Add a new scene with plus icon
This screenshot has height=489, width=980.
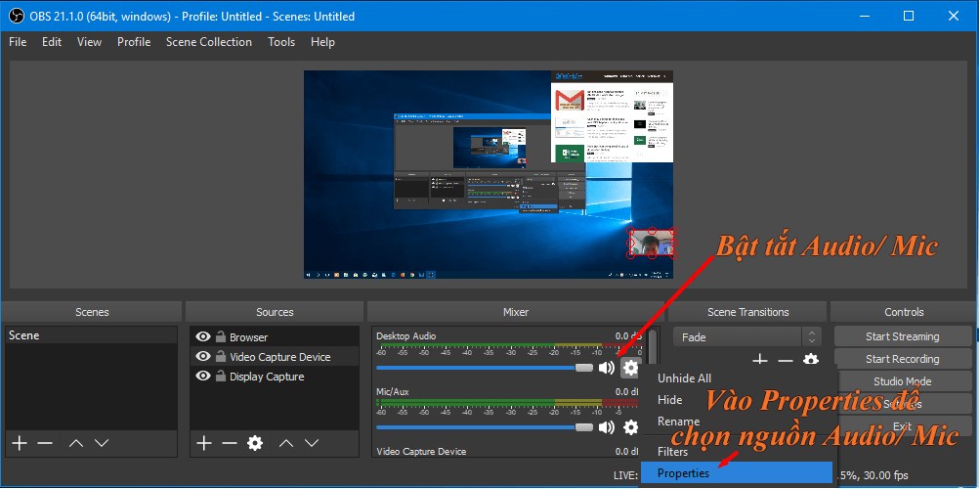20,443
